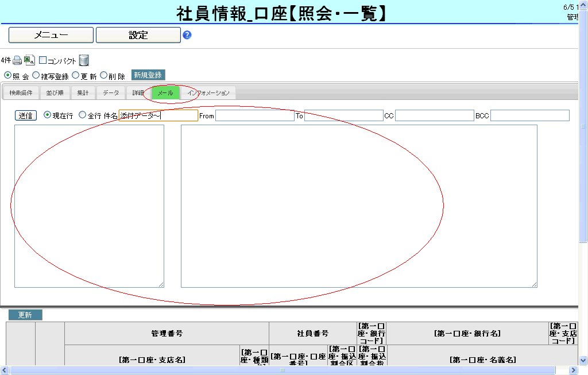Viewport: 588px width, 375px height.
Task: Focus the To address input field
Action: 343,115
